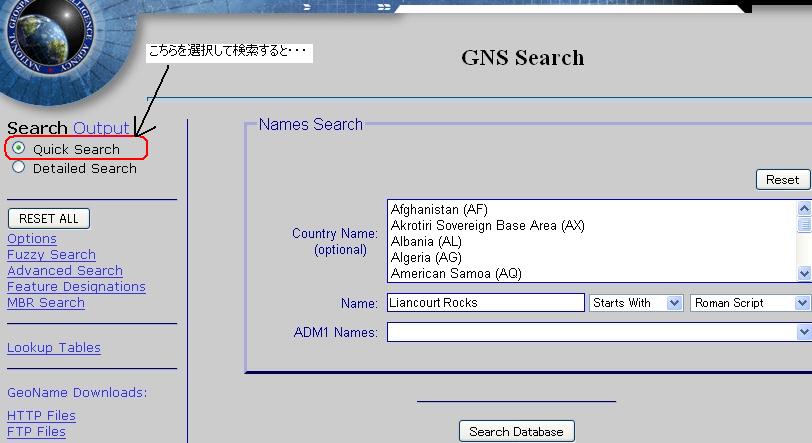Open the Starts With dropdown

pyautogui.click(x=636, y=303)
